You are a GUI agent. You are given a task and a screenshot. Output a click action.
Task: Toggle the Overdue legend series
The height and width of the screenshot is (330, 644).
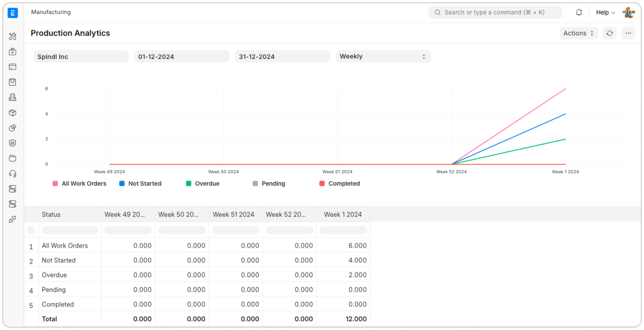(203, 184)
